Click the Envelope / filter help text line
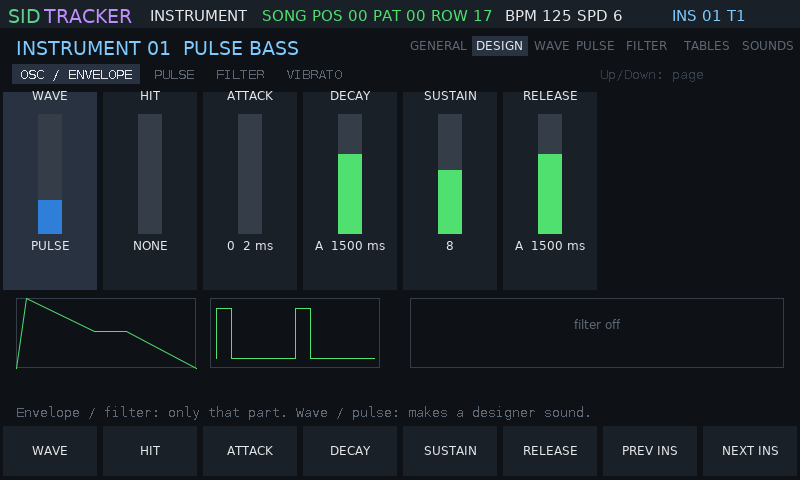Image resolution: width=800 pixels, height=480 pixels. (x=304, y=412)
